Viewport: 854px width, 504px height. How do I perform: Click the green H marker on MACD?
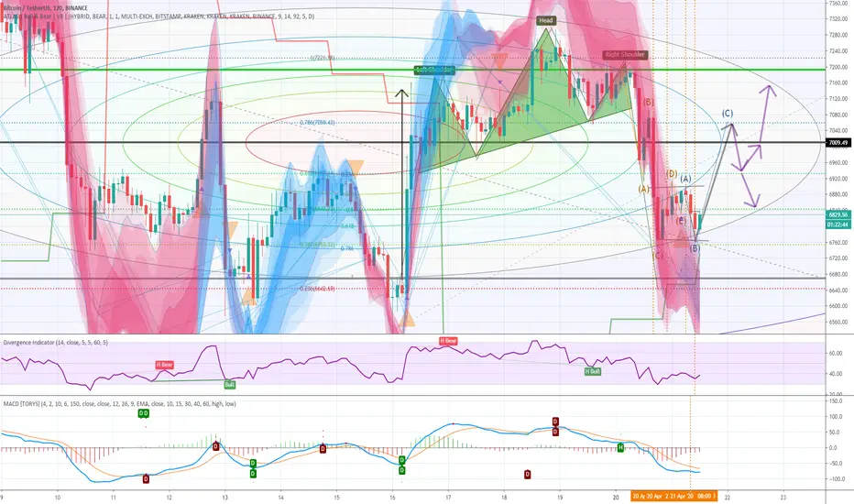tap(620, 448)
